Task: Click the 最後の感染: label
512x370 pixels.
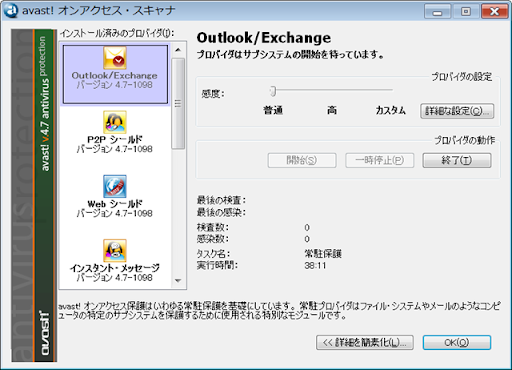Action: [221, 212]
